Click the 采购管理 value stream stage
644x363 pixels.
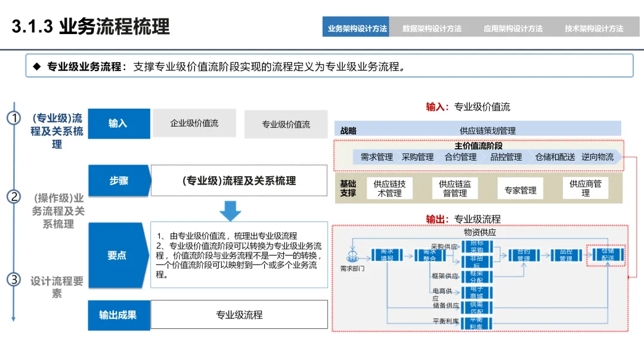point(417,157)
